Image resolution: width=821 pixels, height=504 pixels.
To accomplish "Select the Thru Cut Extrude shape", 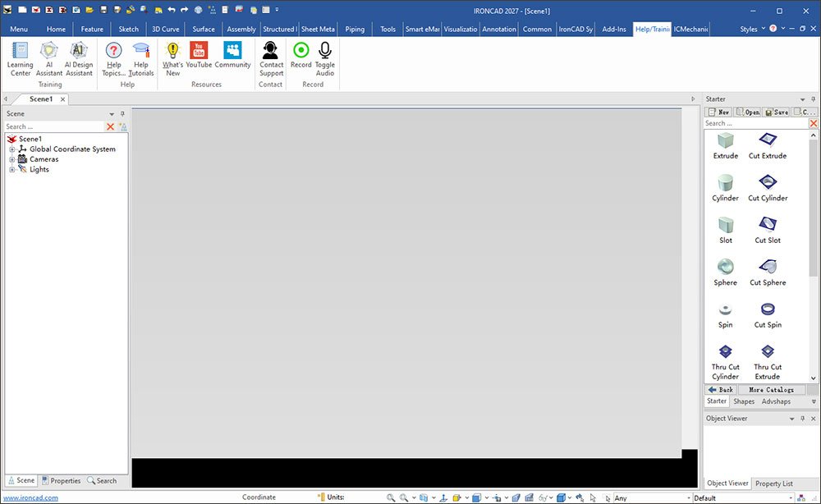I will (x=768, y=362).
